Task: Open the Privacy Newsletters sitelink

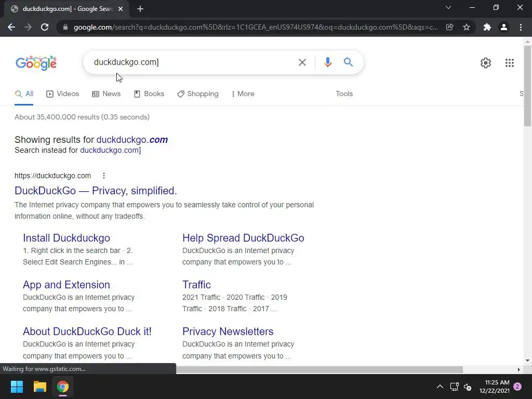Action: (228, 331)
